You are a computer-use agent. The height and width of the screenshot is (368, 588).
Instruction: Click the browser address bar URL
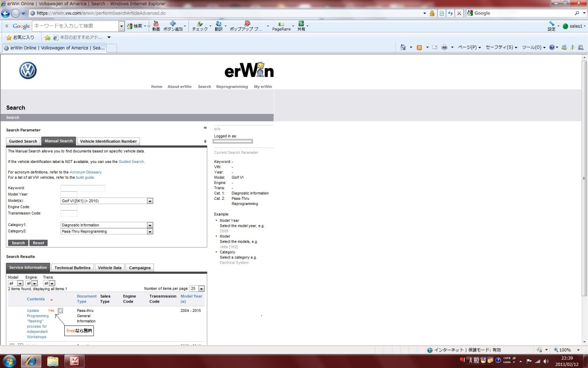101,13
